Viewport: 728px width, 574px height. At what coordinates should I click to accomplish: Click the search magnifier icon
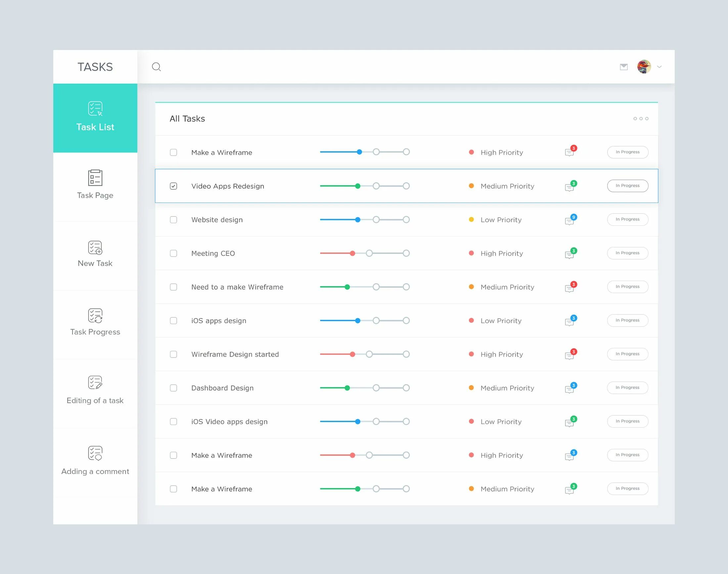pyautogui.click(x=156, y=67)
